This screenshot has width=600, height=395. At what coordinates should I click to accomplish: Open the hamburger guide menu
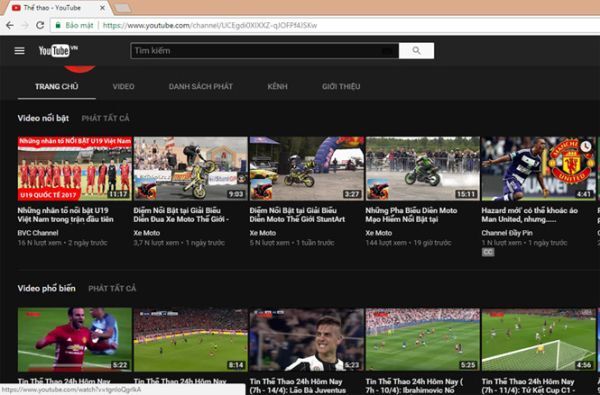[20, 51]
